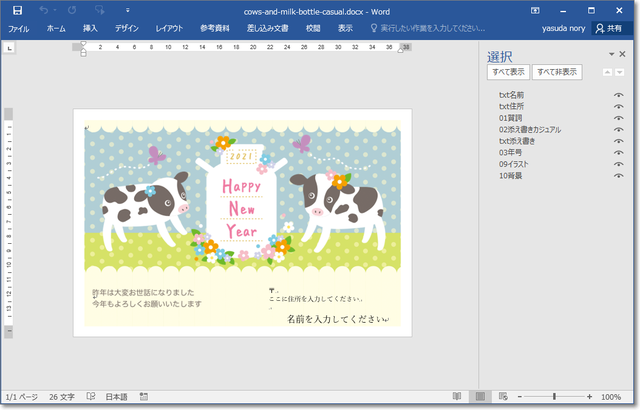Hide the txt名前 object

point(618,95)
